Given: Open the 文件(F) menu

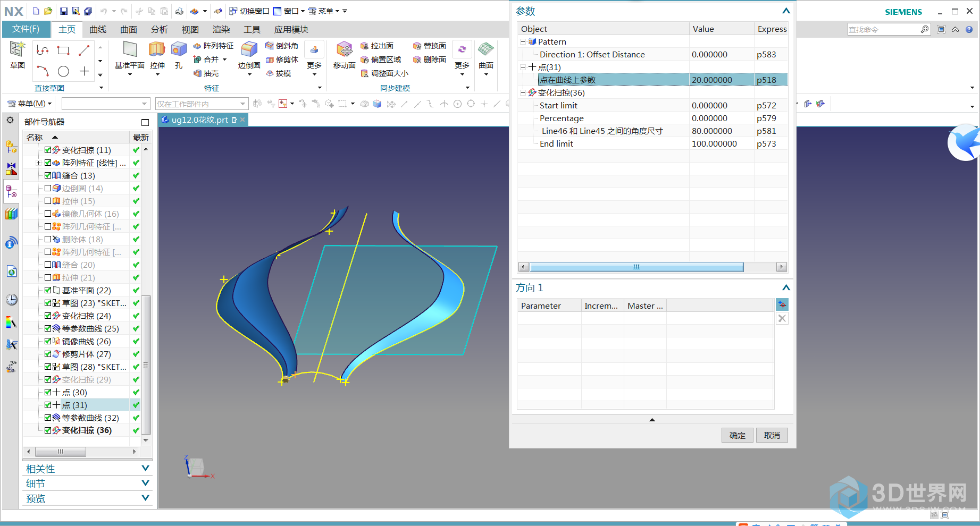Looking at the screenshot, I should point(26,29).
